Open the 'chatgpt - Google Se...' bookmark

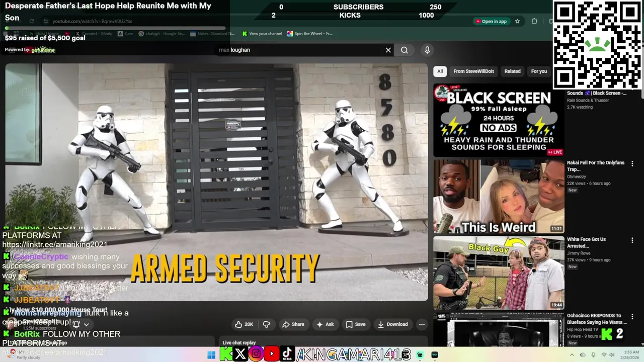pyautogui.click(x=161, y=34)
